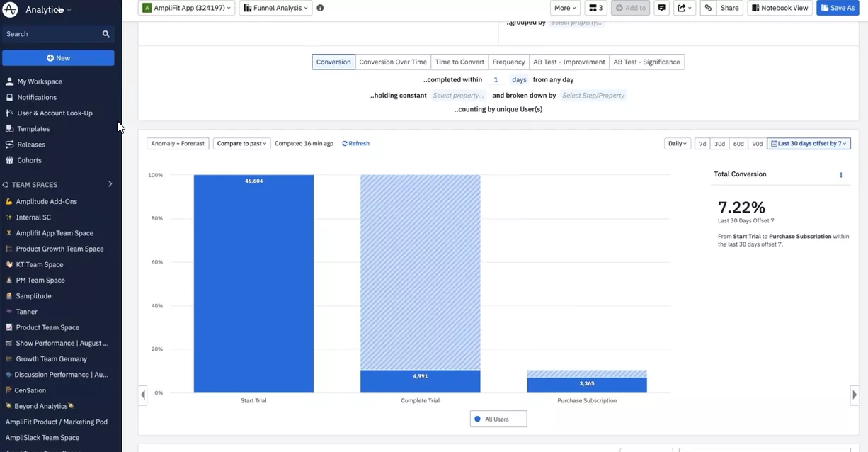Image resolution: width=868 pixels, height=452 pixels.
Task: Click the left arrow beside the chart
Action: pos(143,395)
